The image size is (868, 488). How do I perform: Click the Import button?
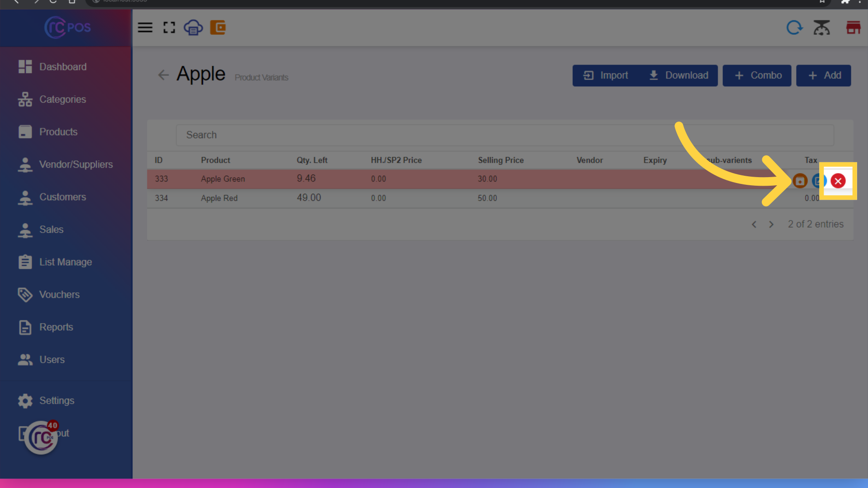606,75
